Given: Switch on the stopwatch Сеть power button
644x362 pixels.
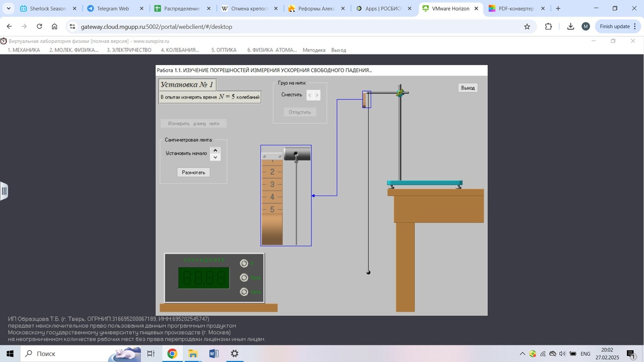Looking at the screenshot, I should coord(245,292).
